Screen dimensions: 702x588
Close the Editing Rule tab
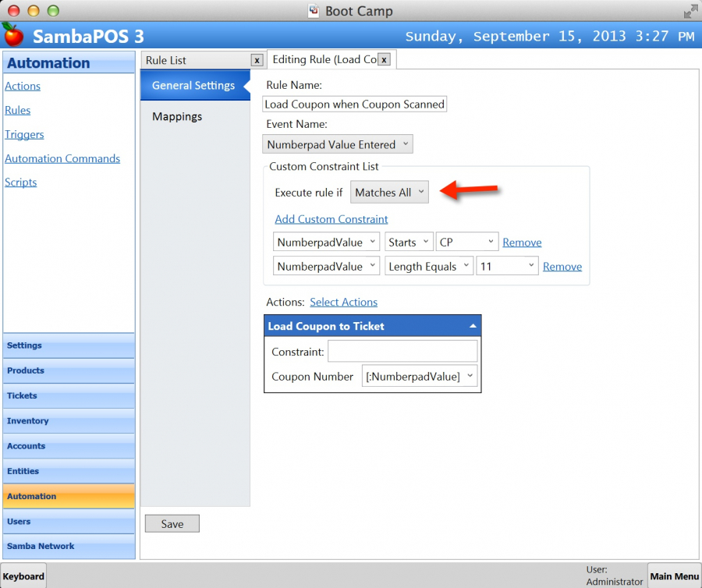[x=384, y=60]
